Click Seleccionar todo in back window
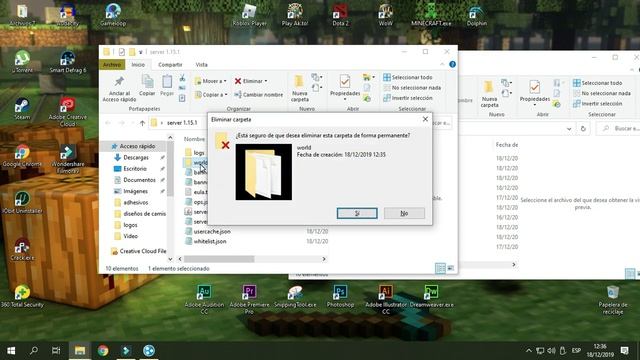 pyautogui.click(x=597, y=83)
